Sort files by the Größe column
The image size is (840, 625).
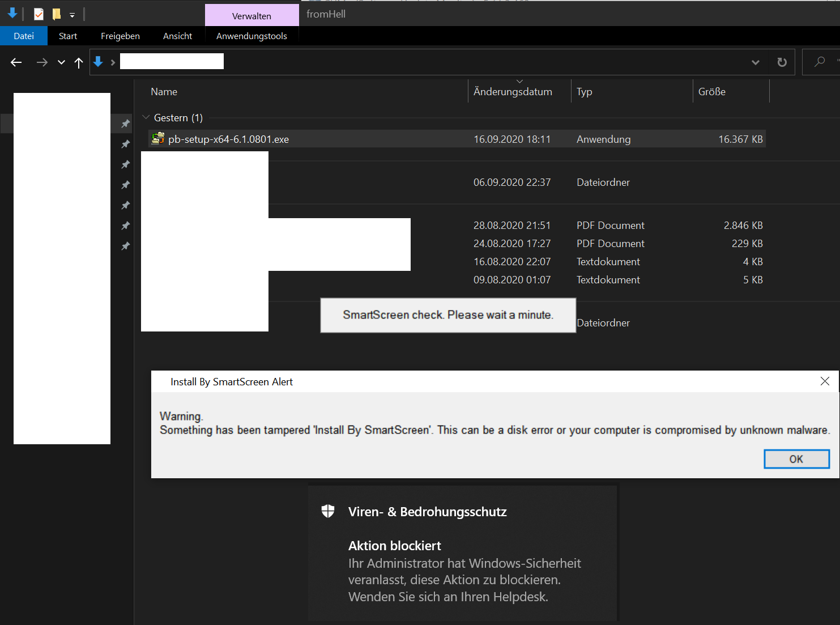tap(712, 92)
